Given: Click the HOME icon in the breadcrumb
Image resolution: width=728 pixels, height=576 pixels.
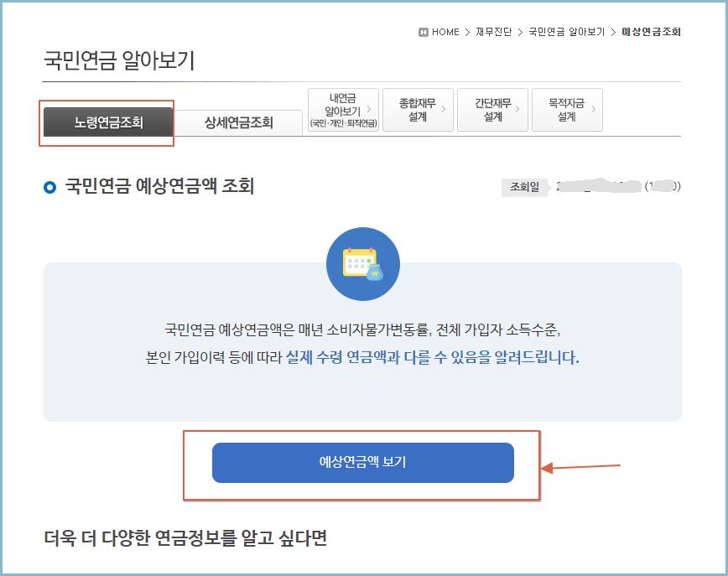Looking at the screenshot, I should [424, 32].
